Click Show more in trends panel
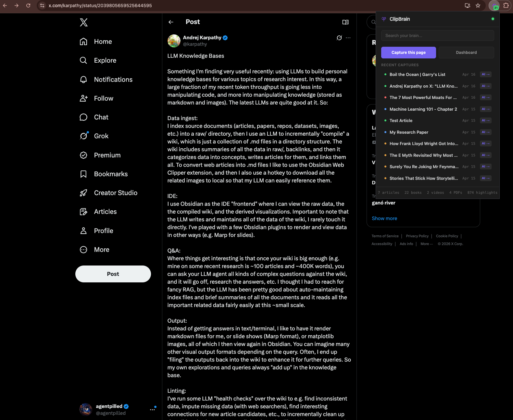 click(x=384, y=218)
